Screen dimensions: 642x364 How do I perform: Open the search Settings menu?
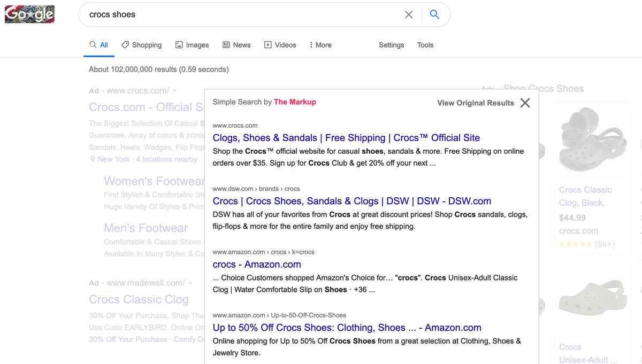click(391, 45)
